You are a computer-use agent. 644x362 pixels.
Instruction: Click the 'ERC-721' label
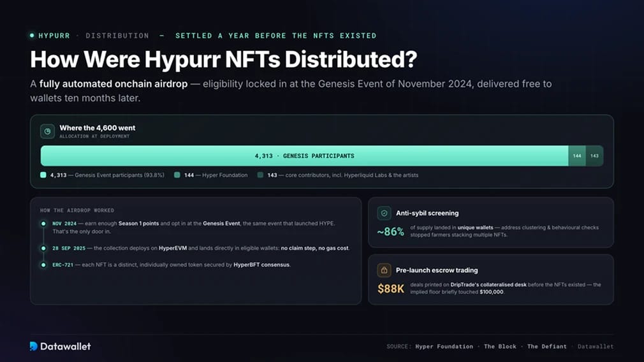(x=63, y=264)
